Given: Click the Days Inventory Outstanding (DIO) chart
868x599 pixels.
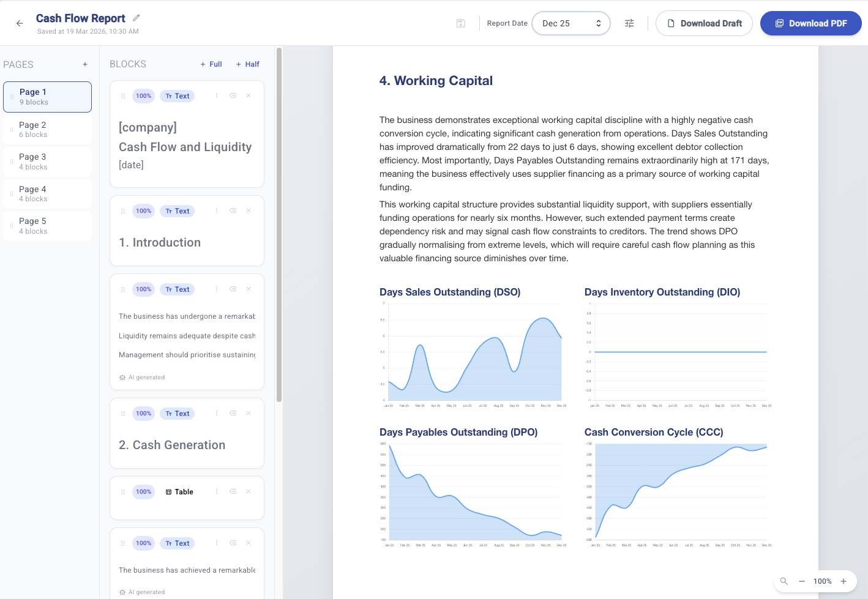Looking at the screenshot, I should (x=678, y=355).
